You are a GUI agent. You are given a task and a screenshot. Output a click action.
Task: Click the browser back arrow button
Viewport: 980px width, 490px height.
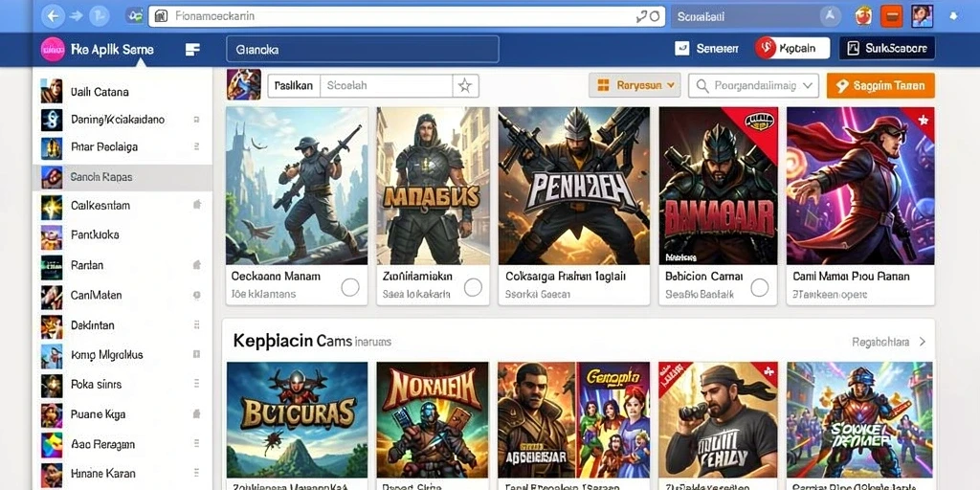[x=53, y=16]
